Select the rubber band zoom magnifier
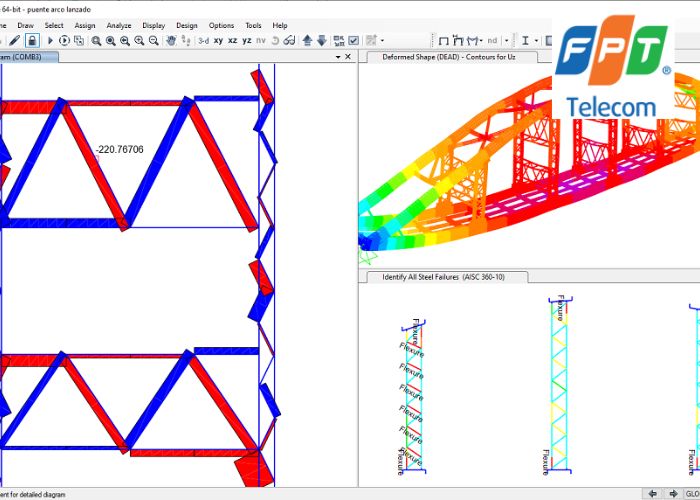This screenshot has height=500, width=700. coord(96,41)
